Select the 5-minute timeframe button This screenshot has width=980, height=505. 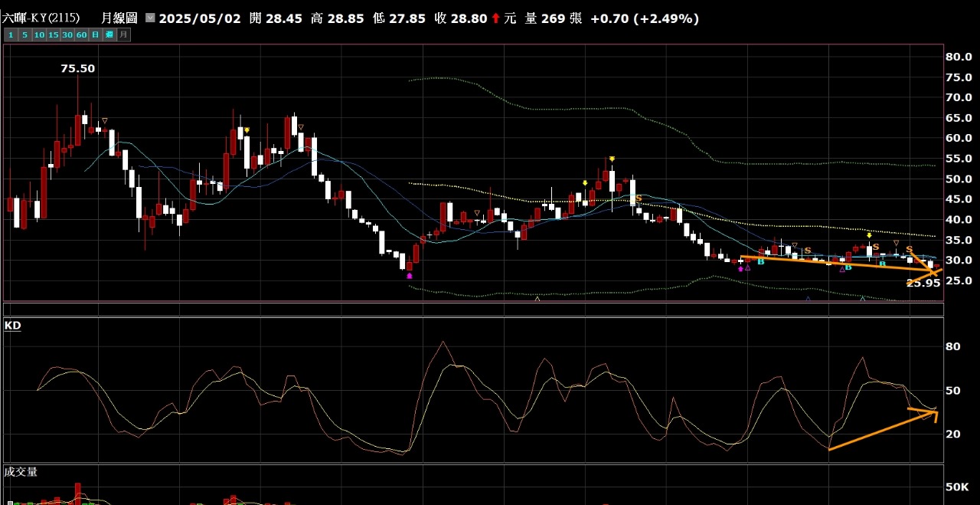point(24,34)
